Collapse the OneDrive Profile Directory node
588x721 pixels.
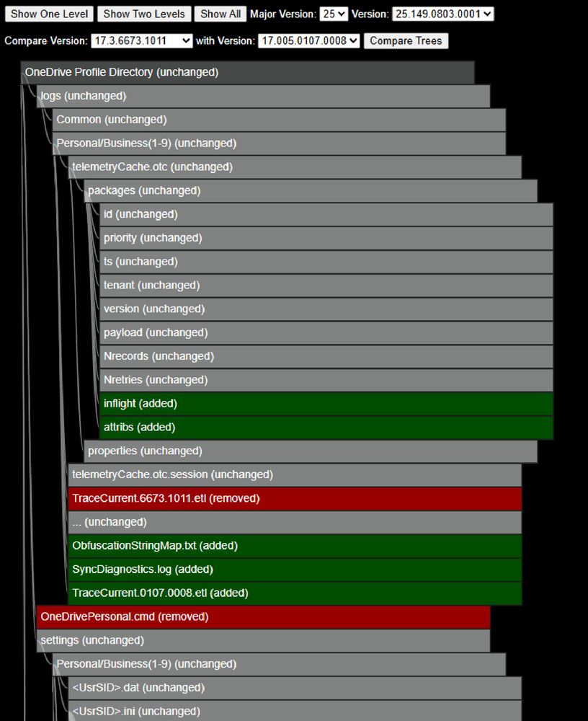click(x=247, y=73)
